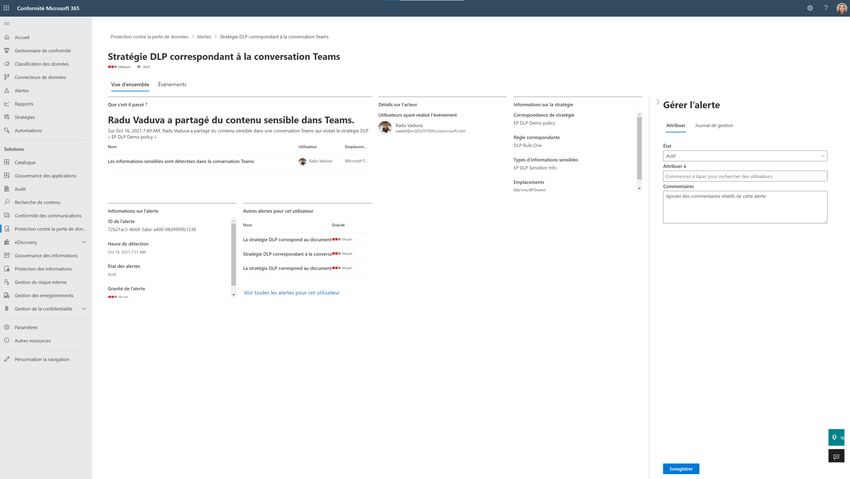Viewport: 850px width, 479px height.
Task: Click the Accueil home icon in sidebar
Action: coord(7,37)
